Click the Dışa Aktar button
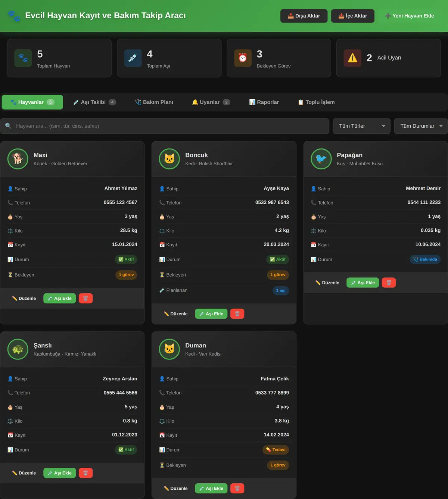 304,16
